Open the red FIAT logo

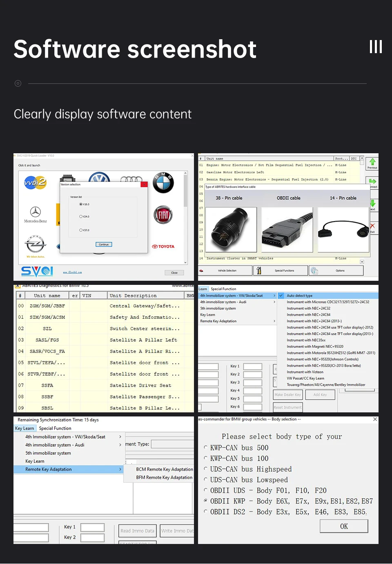163,215
